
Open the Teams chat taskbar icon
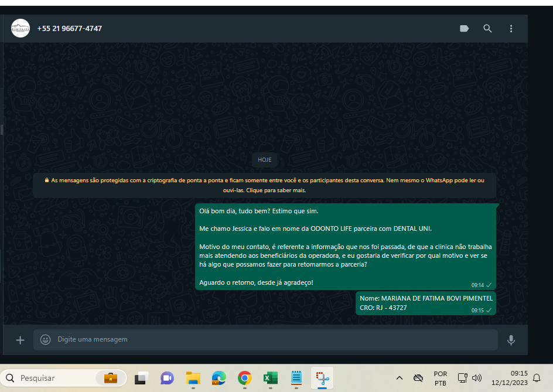click(x=167, y=378)
